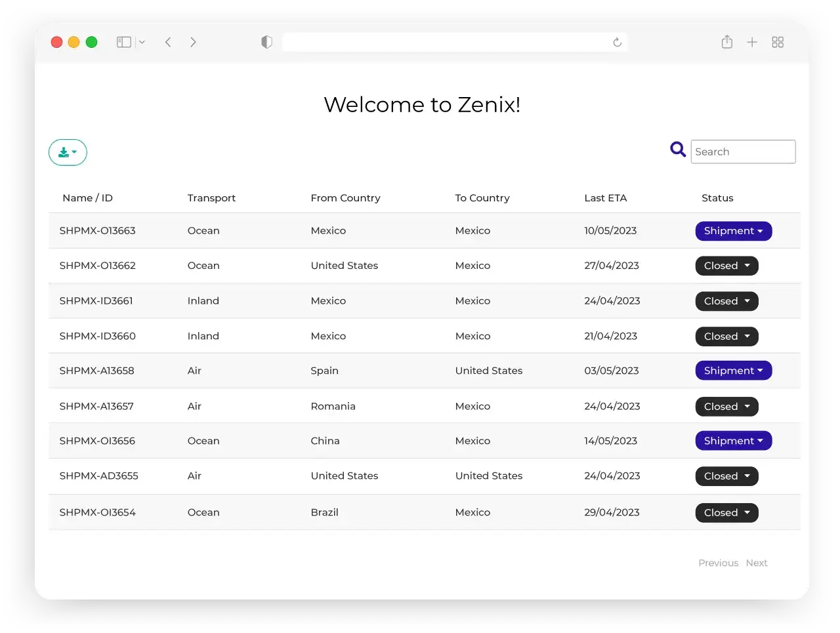Open Closed status dropdown for SHPMX-ID3661
Image resolution: width=840 pixels, height=633 pixels.
[x=727, y=301]
